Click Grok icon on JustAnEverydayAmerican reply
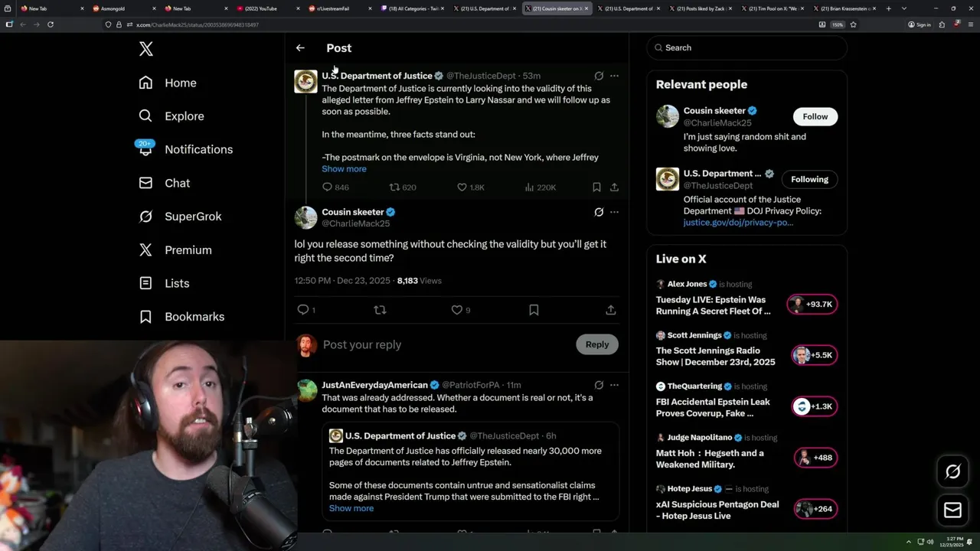The width and height of the screenshot is (980, 551). (x=599, y=385)
